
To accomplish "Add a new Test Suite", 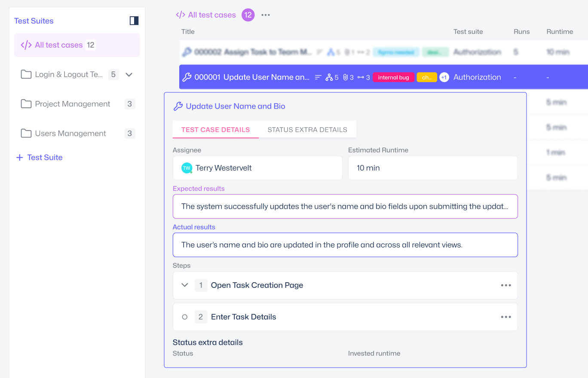I will pos(40,158).
